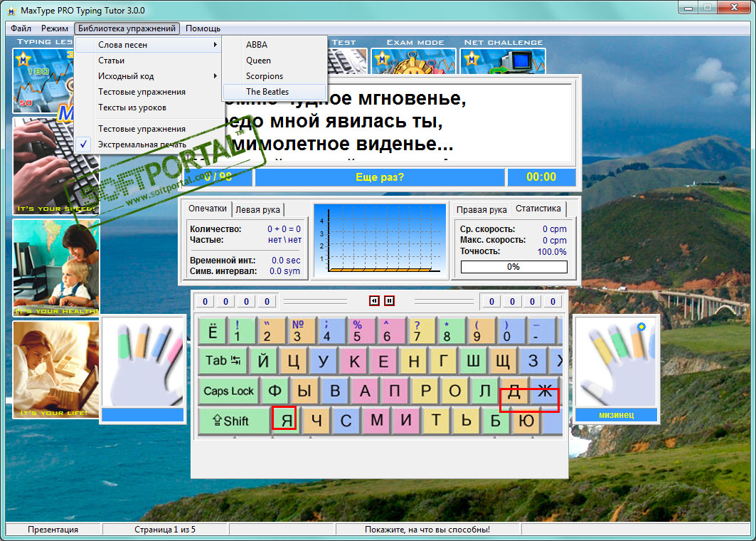Open the Режим menu
The height and width of the screenshot is (541, 756).
pyautogui.click(x=55, y=28)
